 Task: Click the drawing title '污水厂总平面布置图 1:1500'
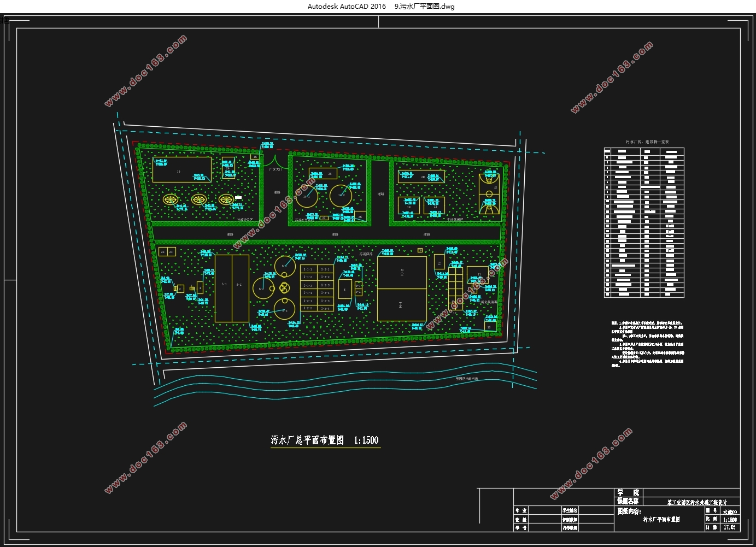325,440
